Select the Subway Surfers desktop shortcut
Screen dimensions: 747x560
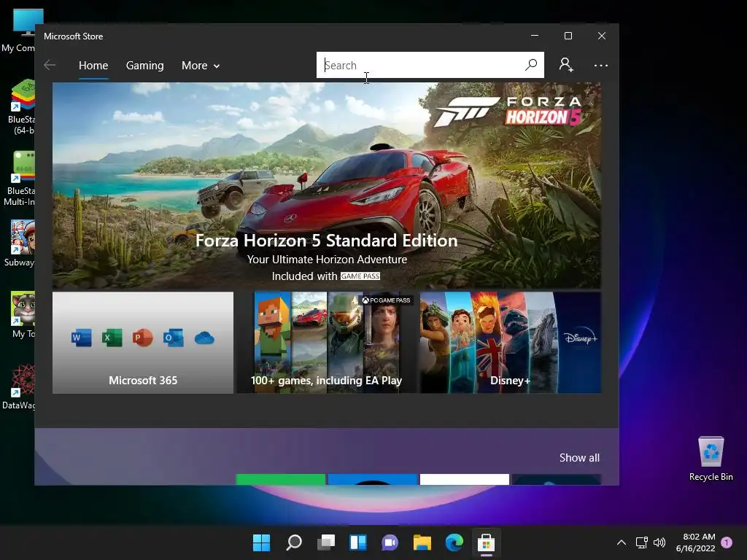(19, 244)
